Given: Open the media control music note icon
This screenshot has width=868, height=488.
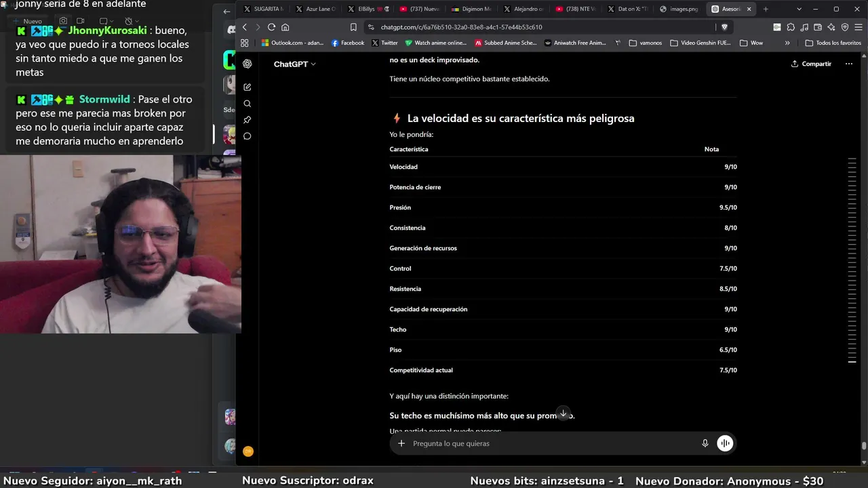Looking at the screenshot, I should (x=804, y=27).
